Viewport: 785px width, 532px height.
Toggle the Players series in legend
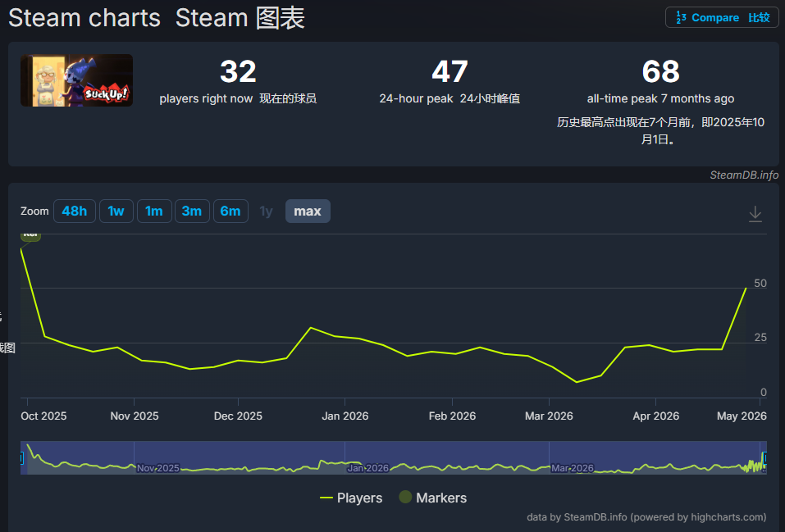351,498
